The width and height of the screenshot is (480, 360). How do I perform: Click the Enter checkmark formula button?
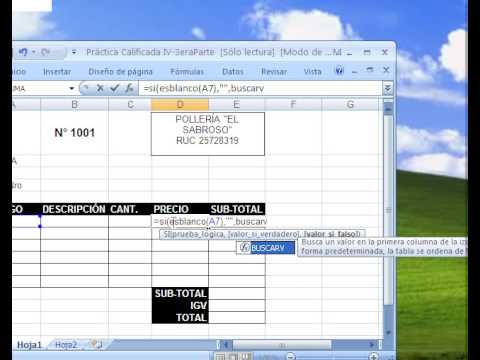click(115, 88)
